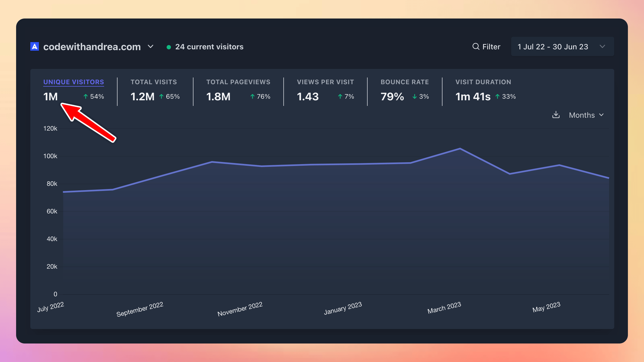Click the 24 current visitors link

point(209,47)
